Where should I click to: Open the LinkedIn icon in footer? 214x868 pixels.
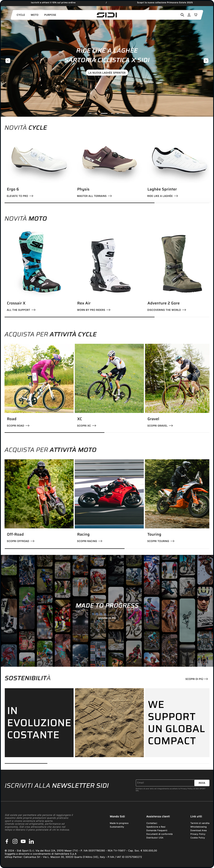(31, 841)
